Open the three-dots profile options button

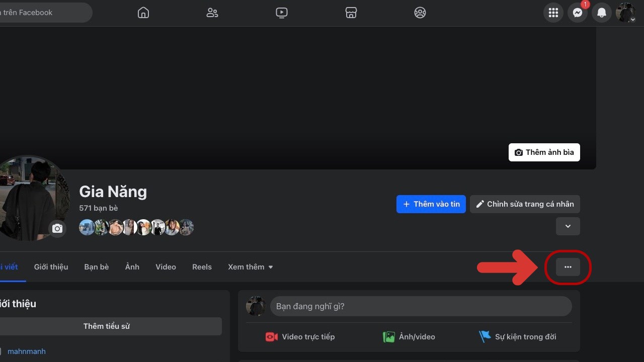tap(568, 267)
